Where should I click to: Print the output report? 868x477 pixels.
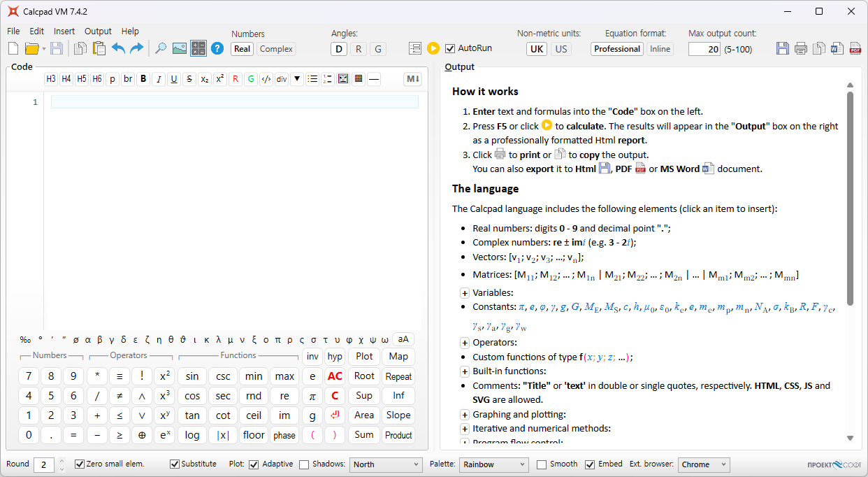(x=801, y=48)
